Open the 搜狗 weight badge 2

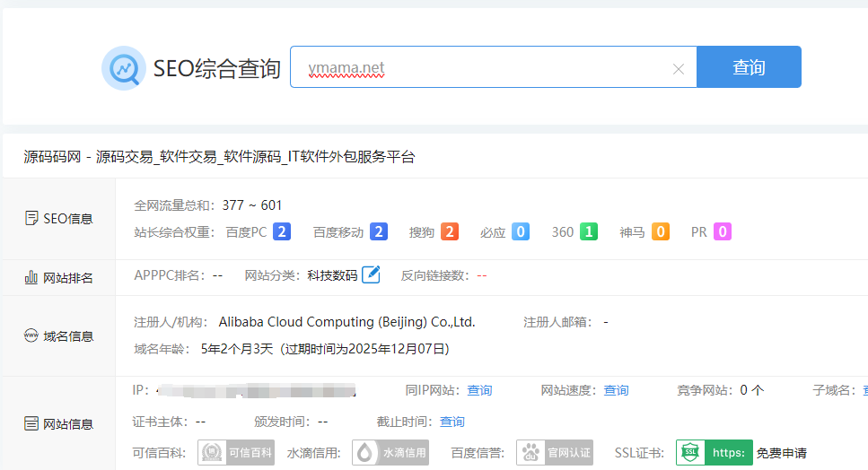tap(450, 231)
